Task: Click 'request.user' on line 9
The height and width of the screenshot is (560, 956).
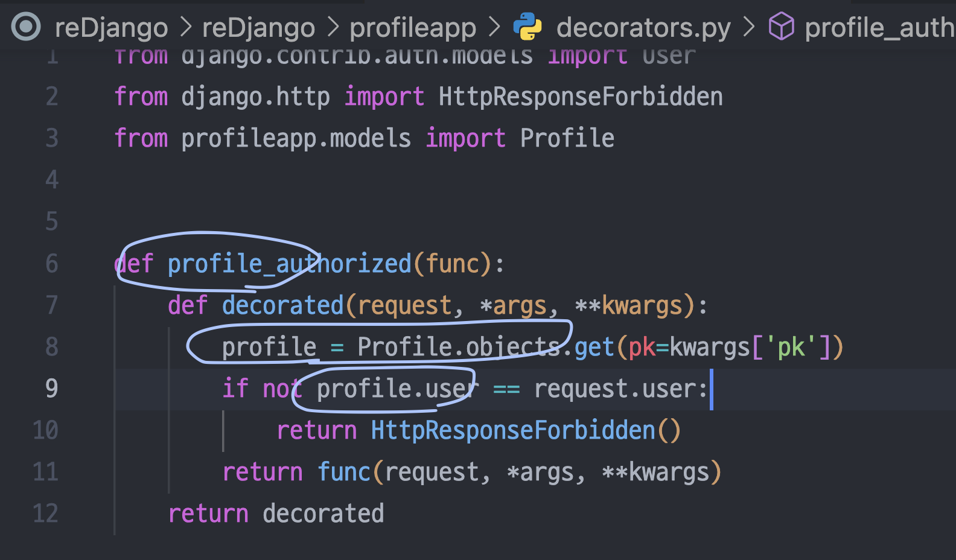Action: coord(614,389)
